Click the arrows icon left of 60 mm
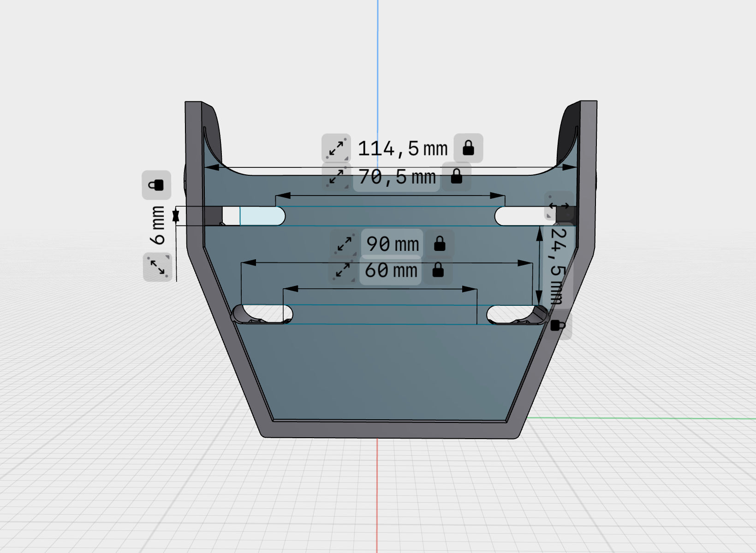 point(342,270)
